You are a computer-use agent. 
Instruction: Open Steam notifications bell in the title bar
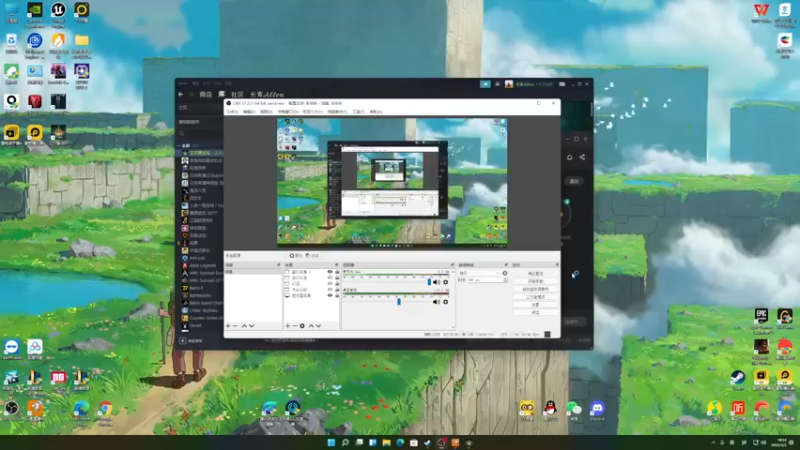click(x=497, y=84)
